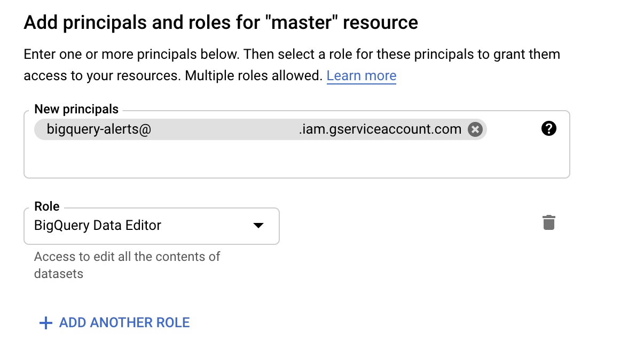Click the role description about editing datasets
This screenshot has width=644, height=355.
point(127,265)
